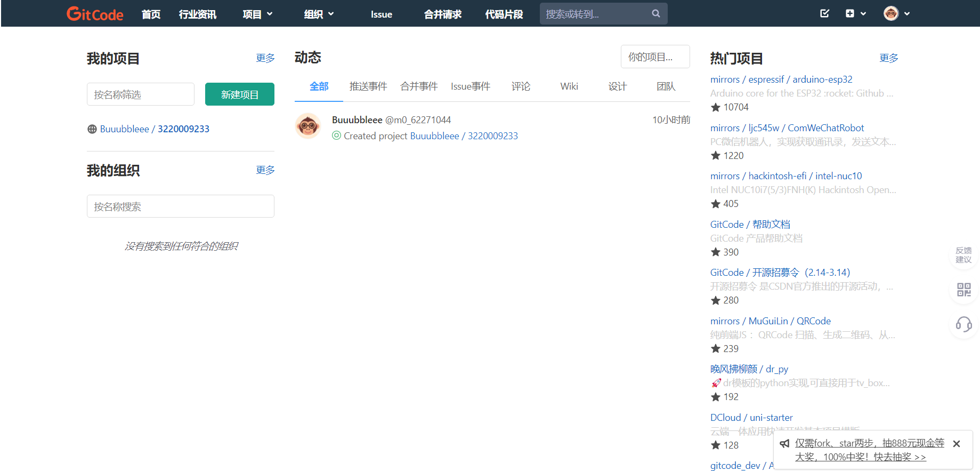
Task: Click the green created-project icon
Action: (336, 135)
